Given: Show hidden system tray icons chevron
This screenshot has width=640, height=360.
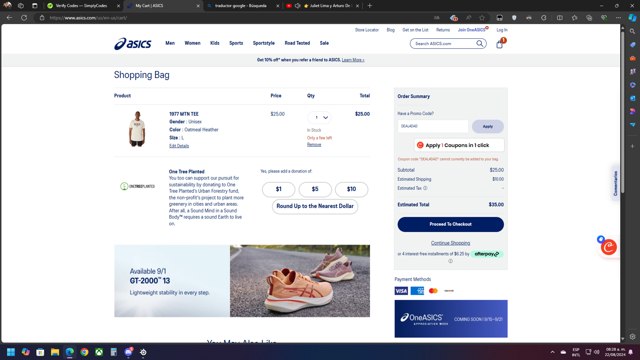Looking at the screenshot, I should (x=552, y=352).
